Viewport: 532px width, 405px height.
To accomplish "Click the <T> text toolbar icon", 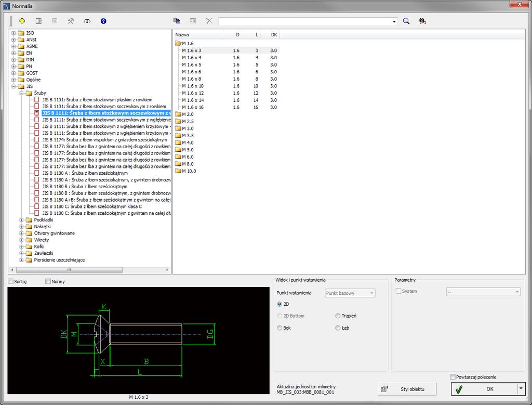I will tap(87, 21).
